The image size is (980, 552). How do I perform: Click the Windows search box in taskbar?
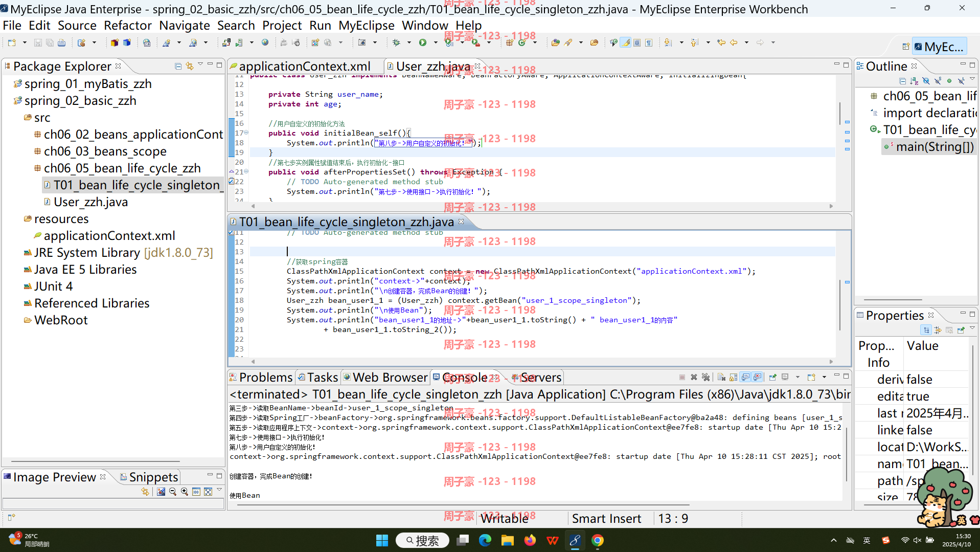[x=422, y=540]
